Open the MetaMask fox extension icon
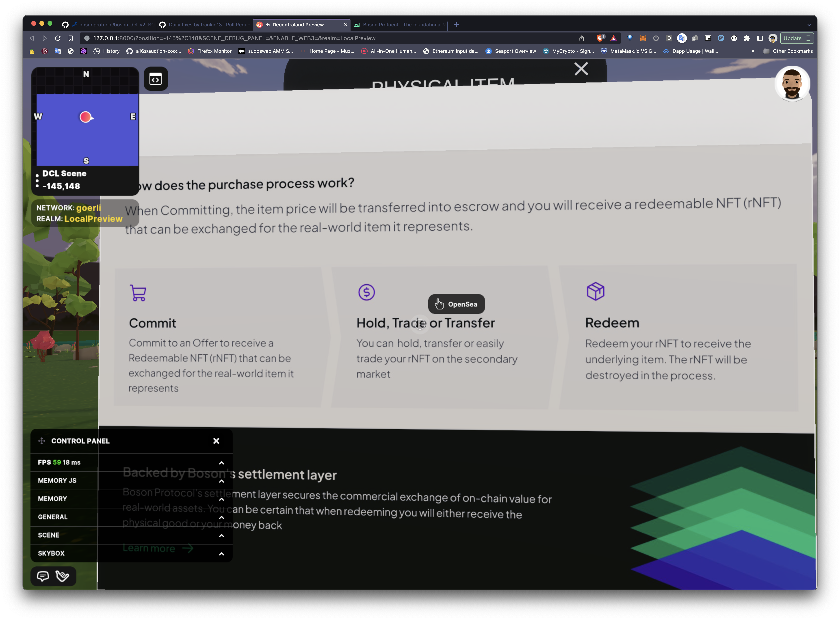 [642, 38]
